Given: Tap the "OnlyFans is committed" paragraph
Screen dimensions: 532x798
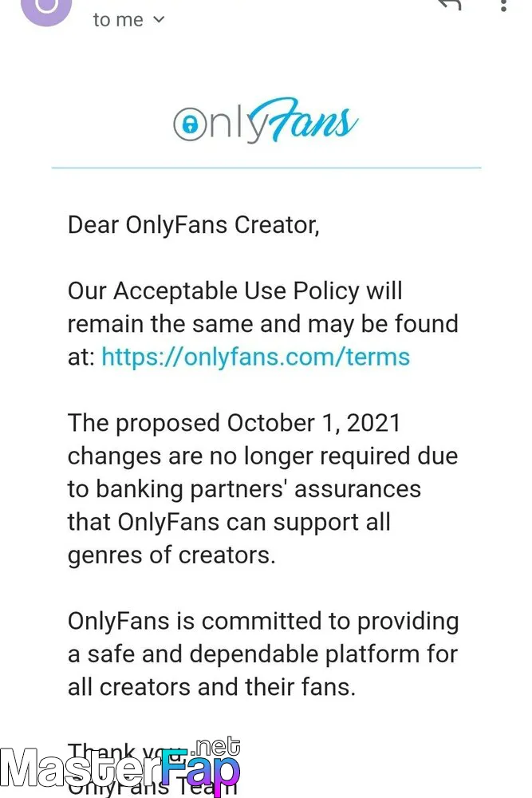Looking at the screenshot, I should (263, 654).
